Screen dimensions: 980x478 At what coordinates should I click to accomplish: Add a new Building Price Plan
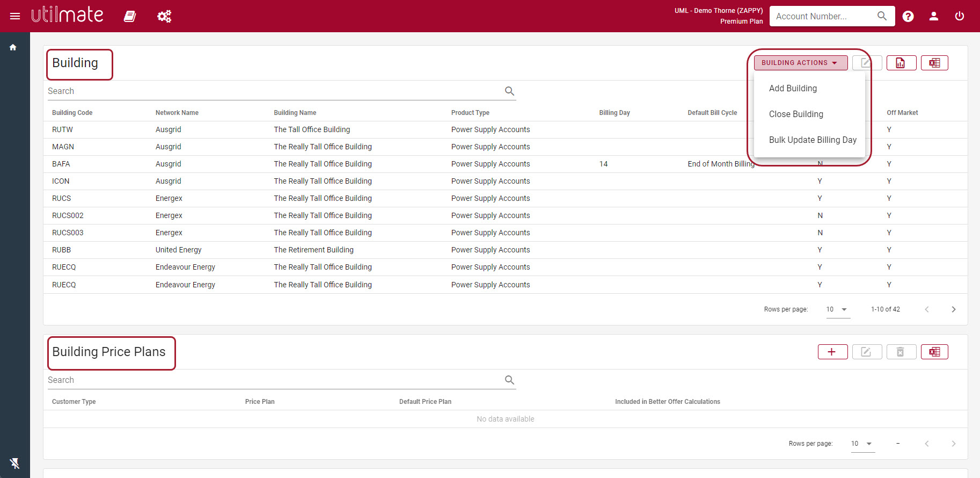coord(832,352)
